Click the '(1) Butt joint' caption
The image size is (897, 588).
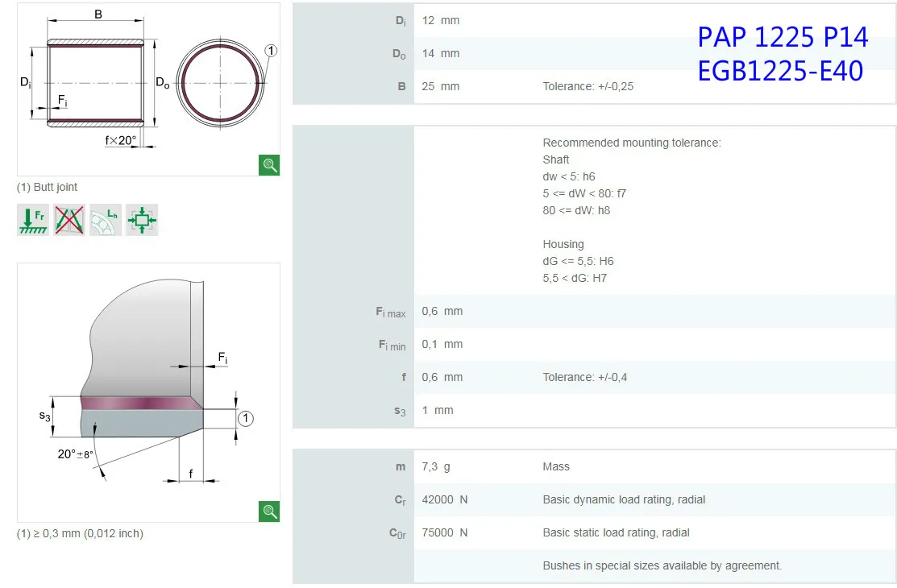(48, 187)
